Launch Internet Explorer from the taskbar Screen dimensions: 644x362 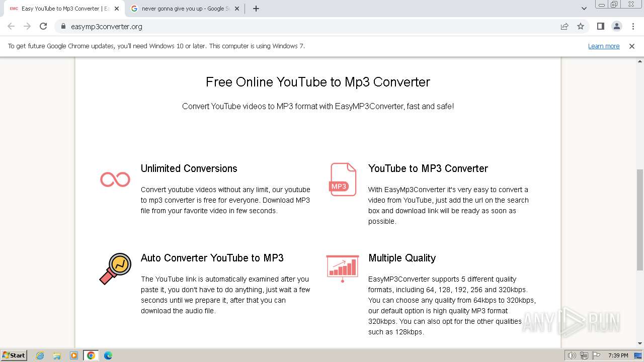tap(40, 355)
